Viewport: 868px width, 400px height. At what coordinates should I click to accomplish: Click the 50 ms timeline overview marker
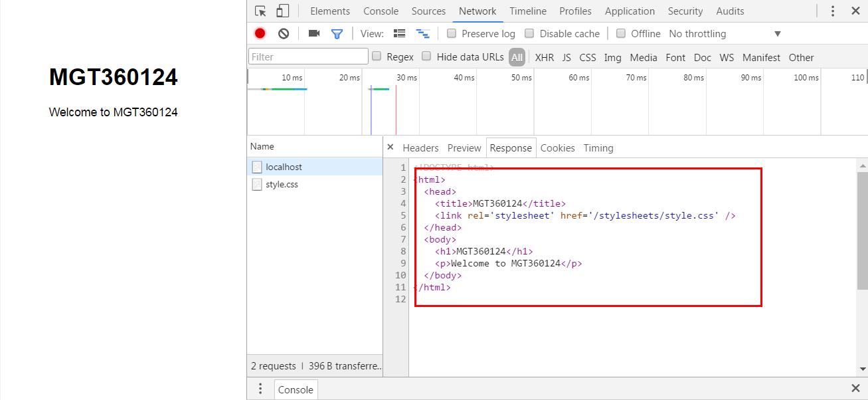[521, 78]
